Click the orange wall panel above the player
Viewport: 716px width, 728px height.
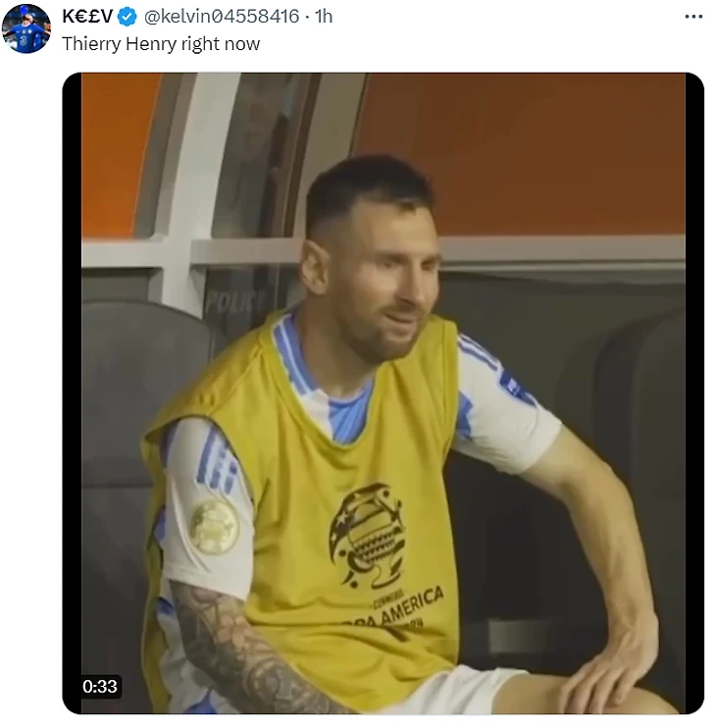pyautogui.click(x=549, y=147)
